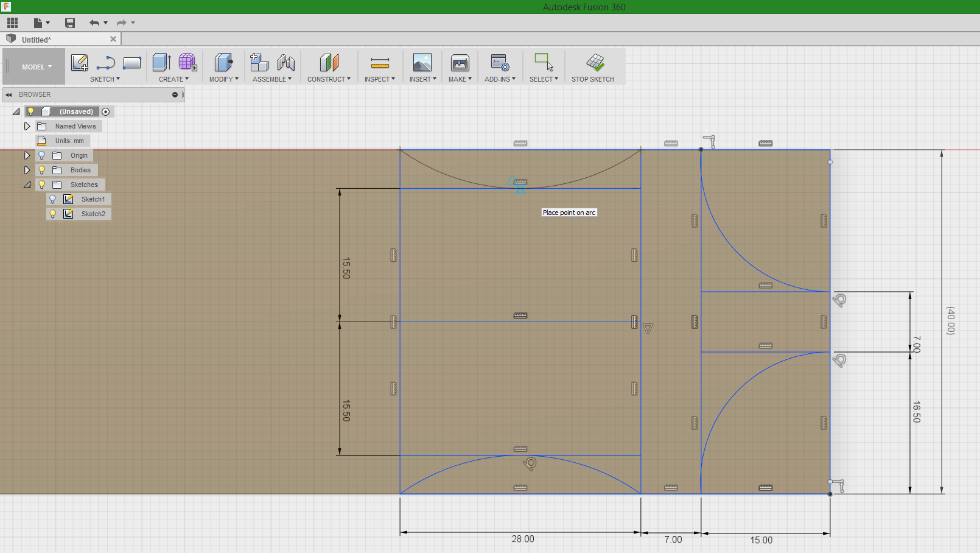Click the Stop Sketch icon
This screenshot has height=553, width=980.
click(595, 62)
